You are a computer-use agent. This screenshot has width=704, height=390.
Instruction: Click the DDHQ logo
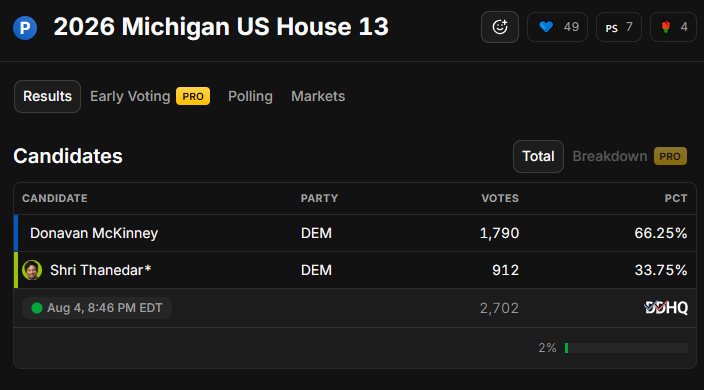coord(666,307)
